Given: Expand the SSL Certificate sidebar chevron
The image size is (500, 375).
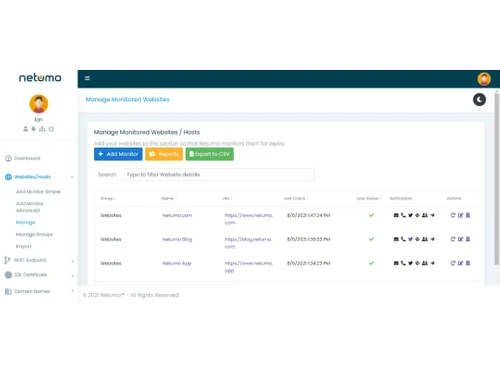Looking at the screenshot, I should coord(73,276).
